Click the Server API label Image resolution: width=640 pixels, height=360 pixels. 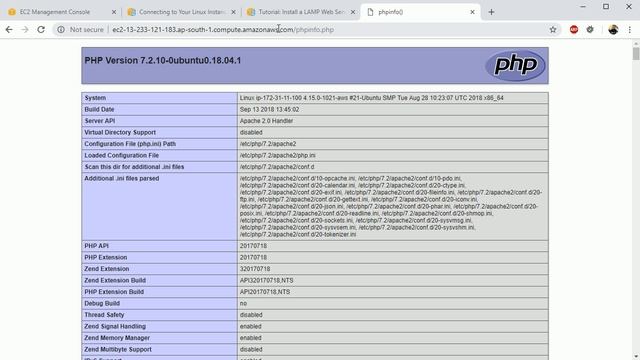100,121
